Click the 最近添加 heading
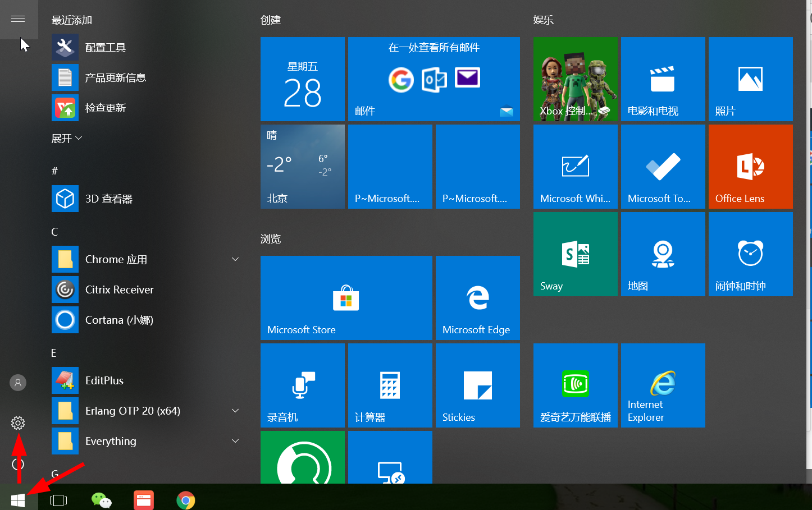Image resolution: width=812 pixels, height=510 pixels. [x=72, y=20]
